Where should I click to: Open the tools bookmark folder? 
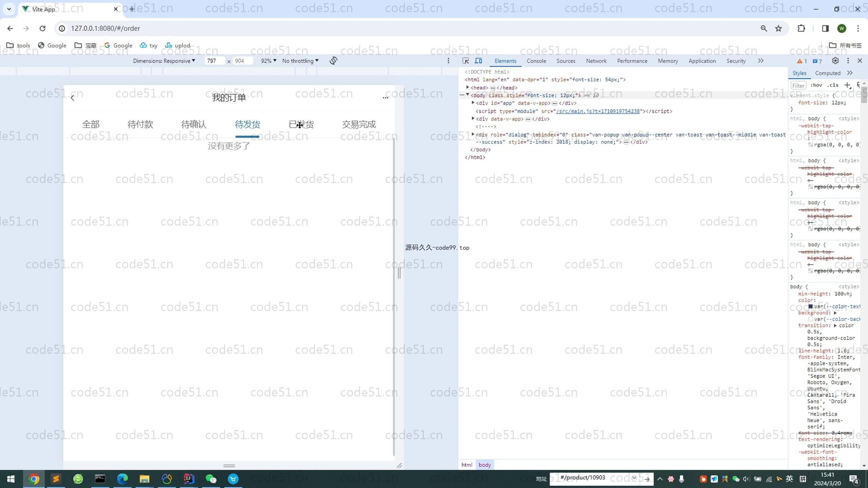point(18,45)
